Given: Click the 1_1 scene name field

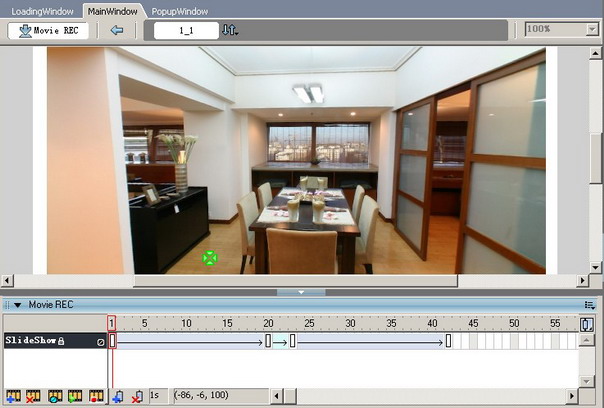Looking at the screenshot, I should point(186,30).
